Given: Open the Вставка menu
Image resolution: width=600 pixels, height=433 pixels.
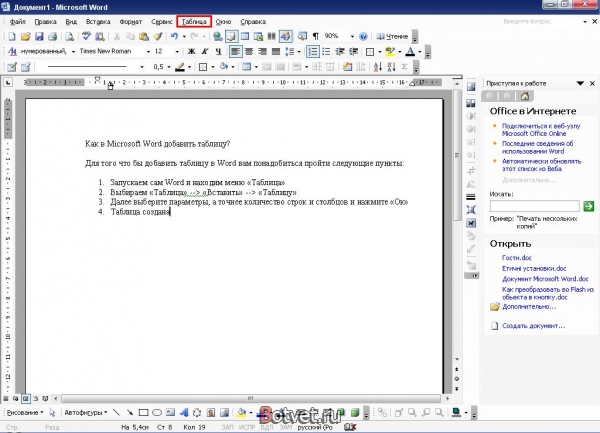Looking at the screenshot, I should pyautogui.click(x=98, y=22).
